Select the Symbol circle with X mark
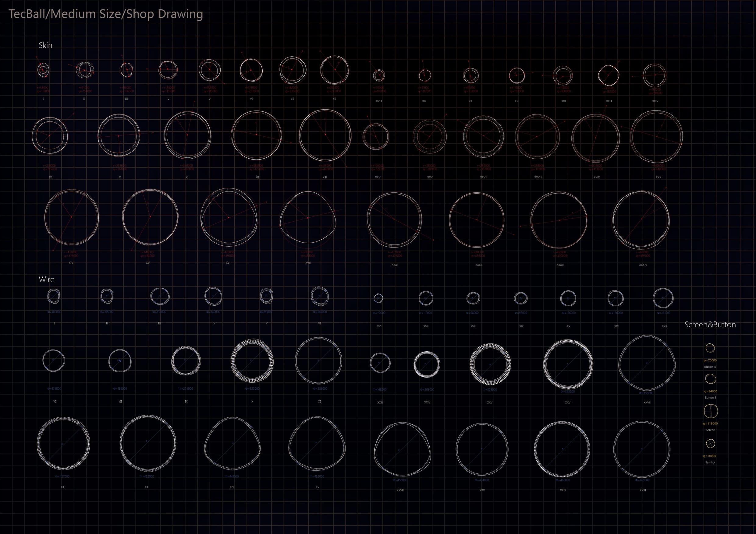The width and height of the screenshot is (756, 534). pyautogui.click(x=710, y=443)
